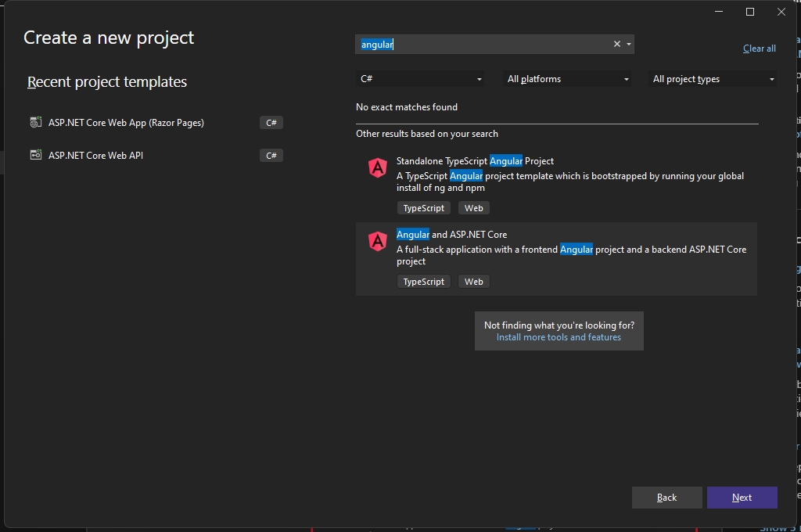Open the All project types dropdown

[x=713, y=79]
